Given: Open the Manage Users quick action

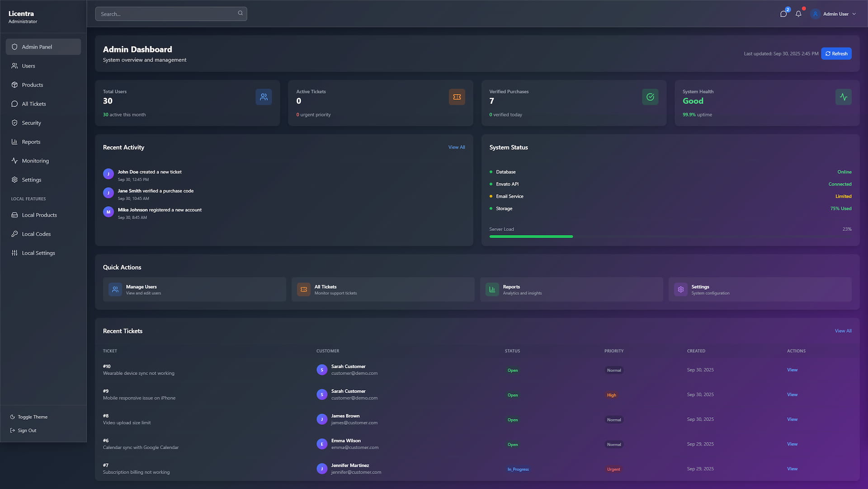Looking at the screenshot, I should tap(194, 289).
